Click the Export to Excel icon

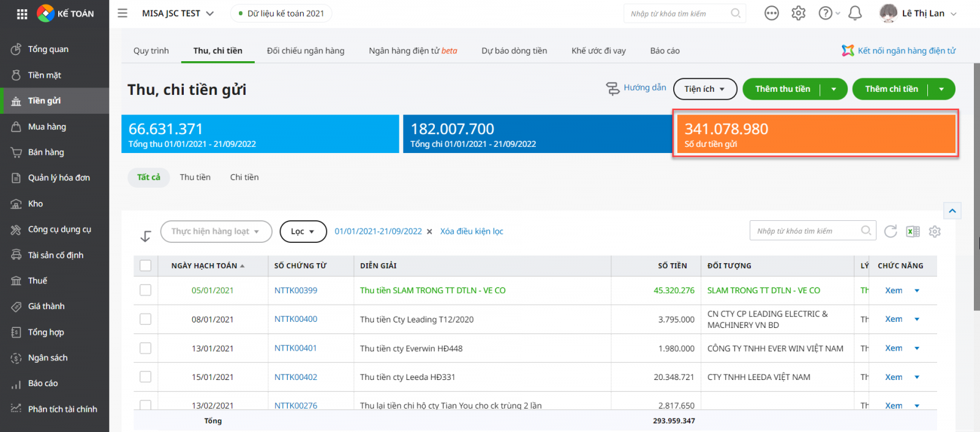click(913, 231)
